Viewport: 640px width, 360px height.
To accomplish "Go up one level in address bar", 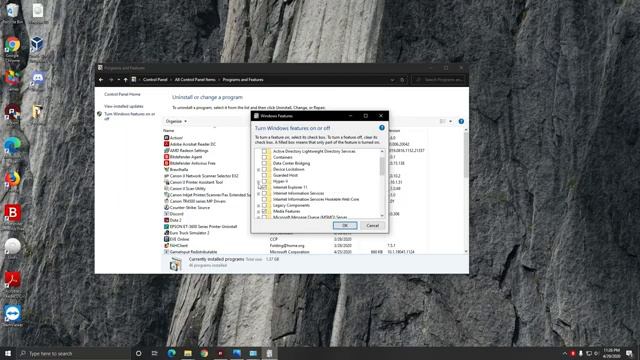I will tap(125, 80).
